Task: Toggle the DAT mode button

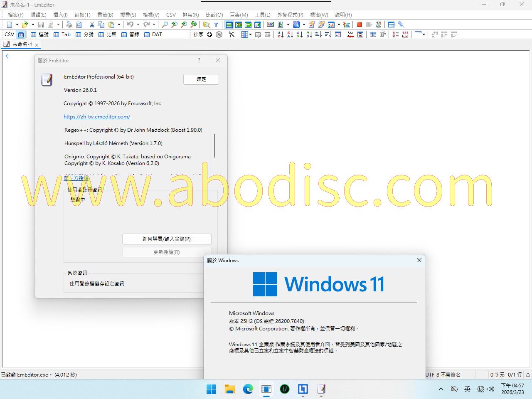Action: point(153,34)
